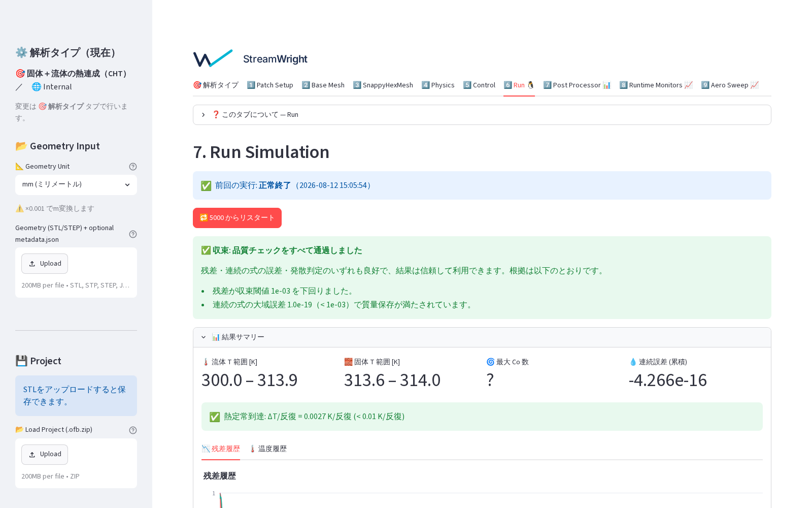Open help icon for Geometry STL/STEP upload

(133, 234)
